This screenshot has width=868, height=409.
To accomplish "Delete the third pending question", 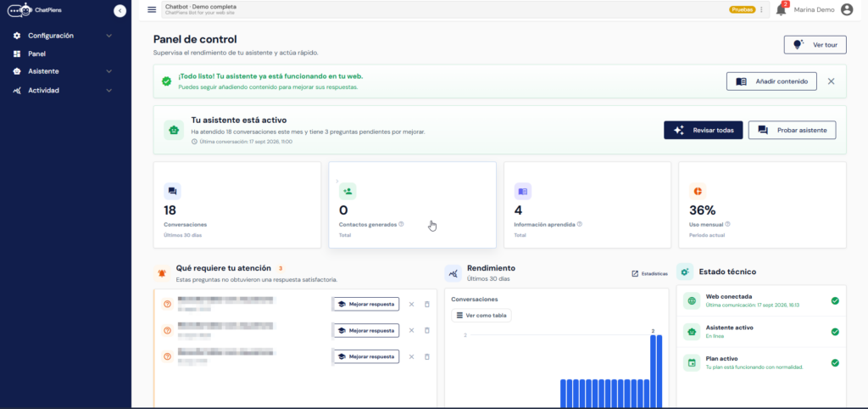I will (x=427, y=356).
